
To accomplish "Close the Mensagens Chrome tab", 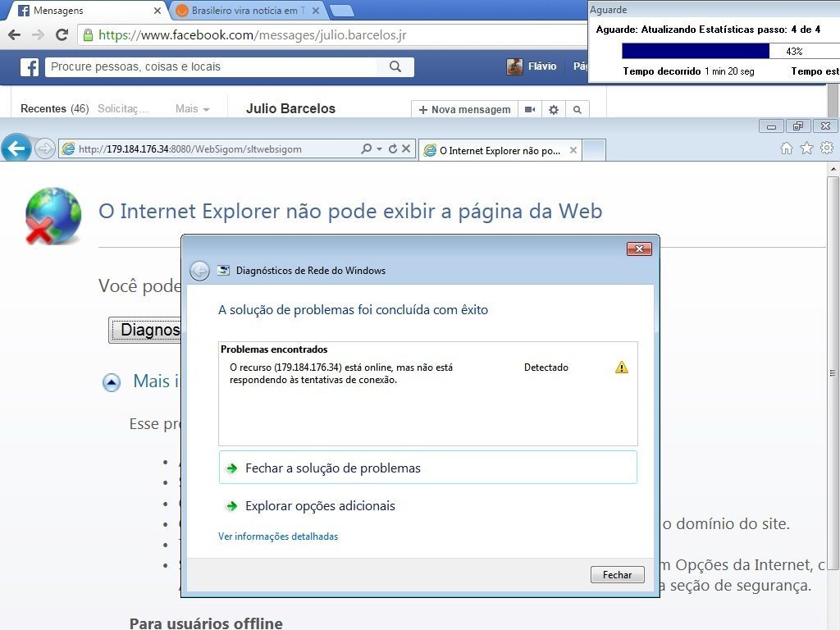I will pyautogui.click(x=157, y=11).
